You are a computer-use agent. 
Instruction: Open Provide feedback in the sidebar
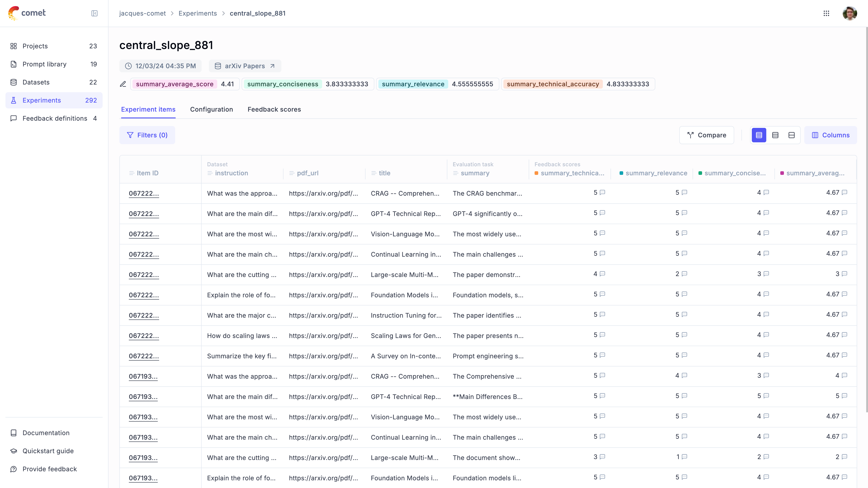coord(50,469)
